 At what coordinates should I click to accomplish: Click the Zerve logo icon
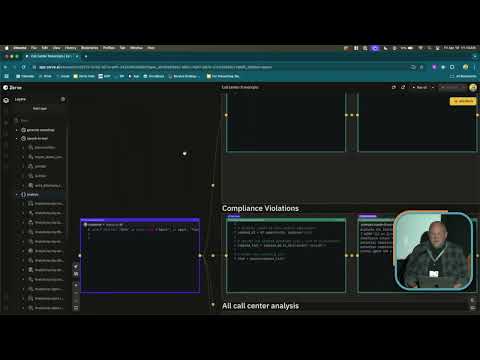(6, 88)
